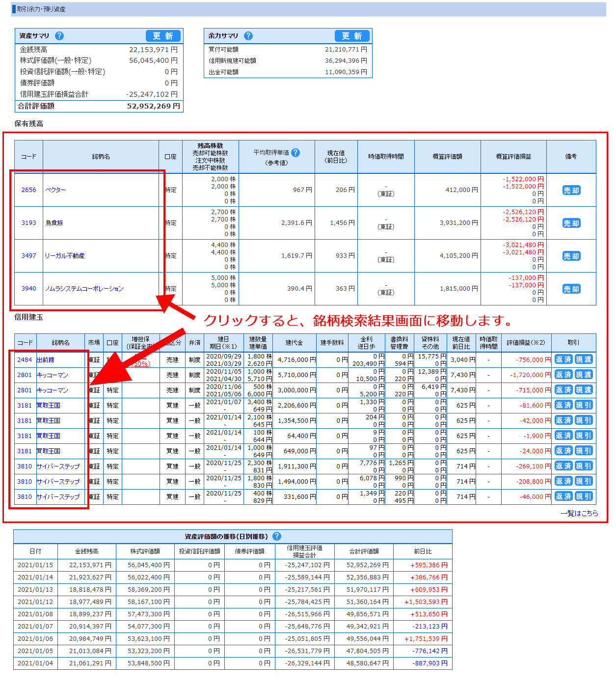Click 現引 for サイバーステップ 331,600円 position
The image size is (616, 686).
[584, 496]
